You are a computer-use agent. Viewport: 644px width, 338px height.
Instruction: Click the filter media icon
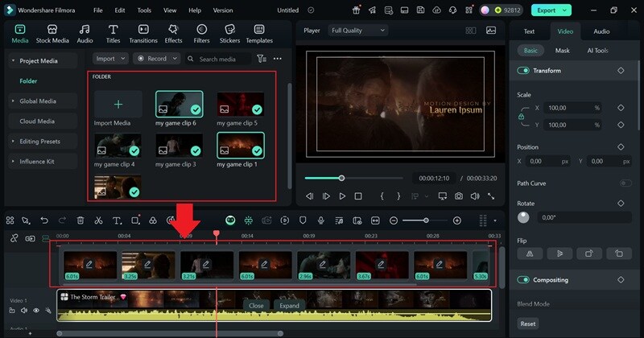click(x=261, y=59)
